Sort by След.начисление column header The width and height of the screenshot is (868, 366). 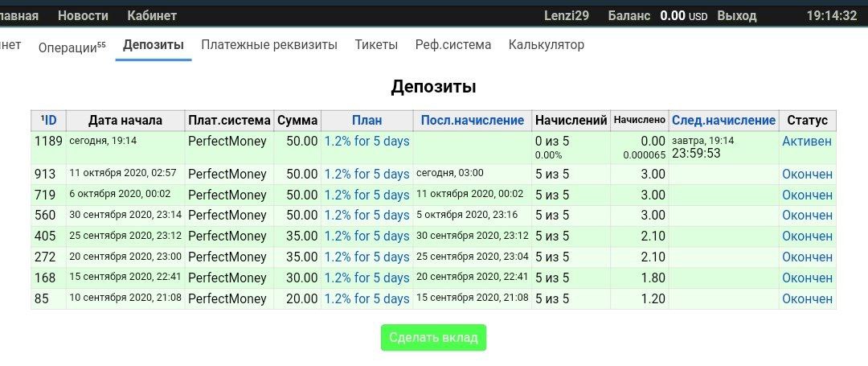tap(723, 120)
